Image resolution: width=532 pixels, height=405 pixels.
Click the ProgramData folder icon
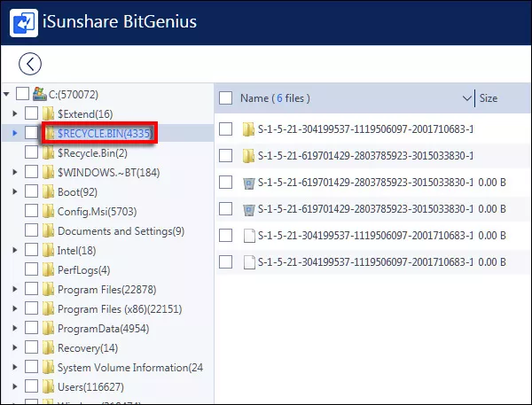tap(48, 328)
